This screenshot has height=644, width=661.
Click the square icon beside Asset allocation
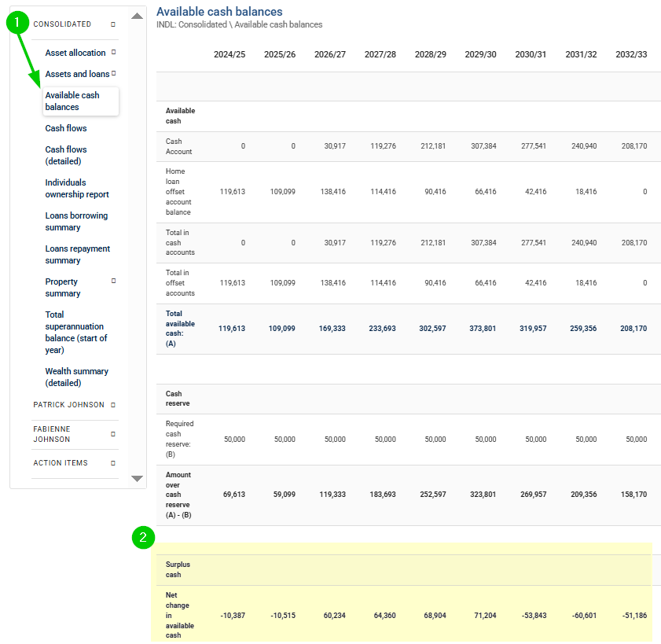(x=113, y=53)
